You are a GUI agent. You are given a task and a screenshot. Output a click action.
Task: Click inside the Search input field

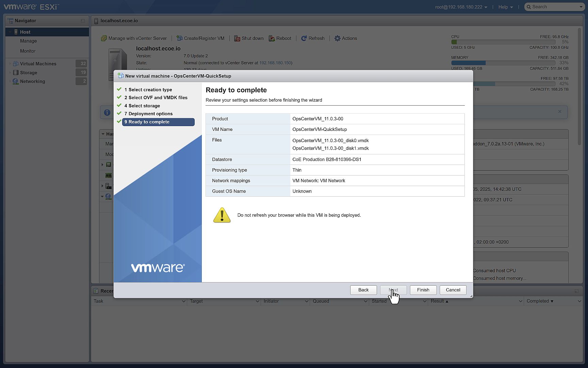click(x=555, y=7)
